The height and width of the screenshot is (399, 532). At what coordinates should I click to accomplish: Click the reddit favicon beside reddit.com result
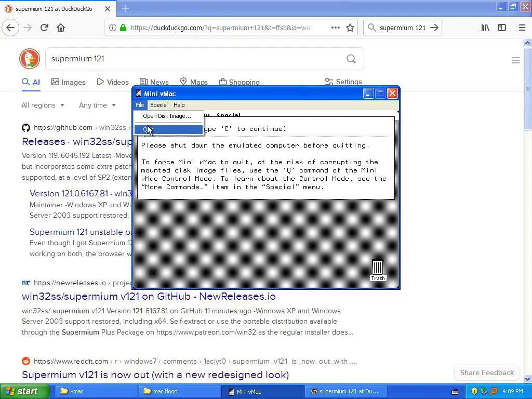point(26,361)
